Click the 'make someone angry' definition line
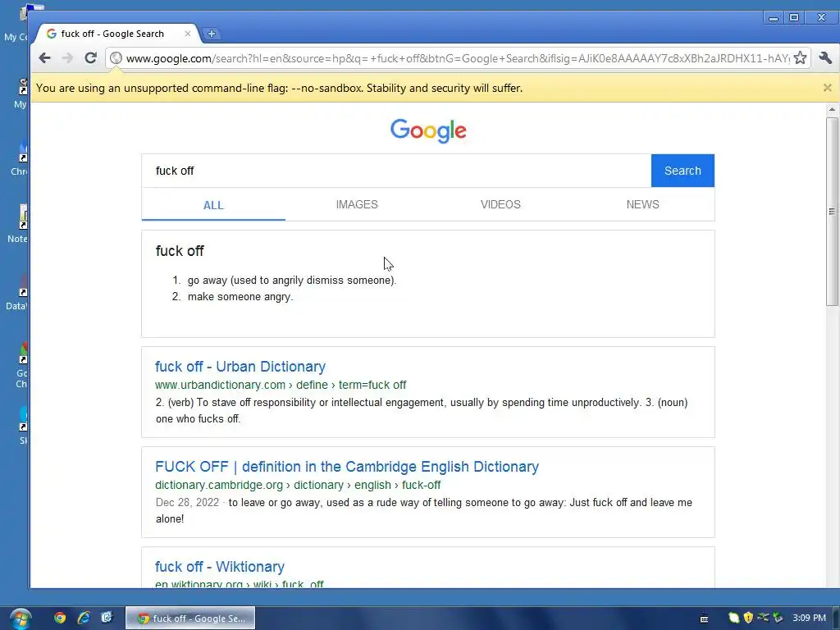 pyautogui.click(x=240, y=297)
